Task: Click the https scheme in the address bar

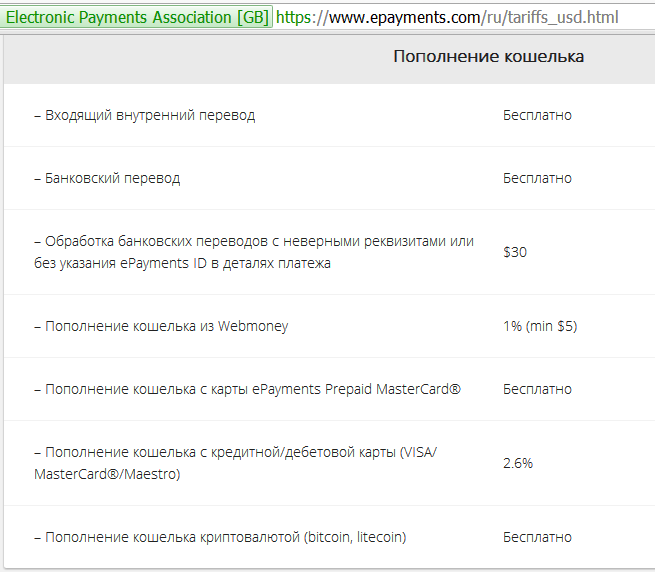Action: [x=293, y=18]
